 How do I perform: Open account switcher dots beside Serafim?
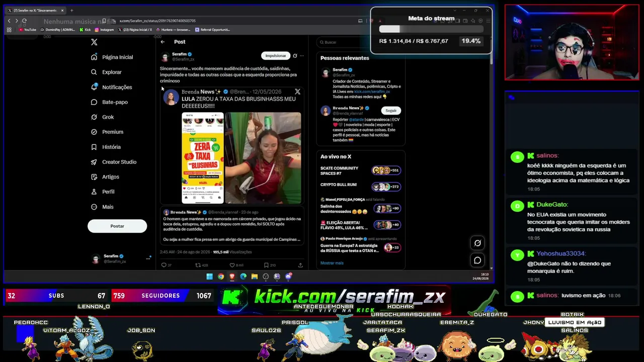pos(148,258)
